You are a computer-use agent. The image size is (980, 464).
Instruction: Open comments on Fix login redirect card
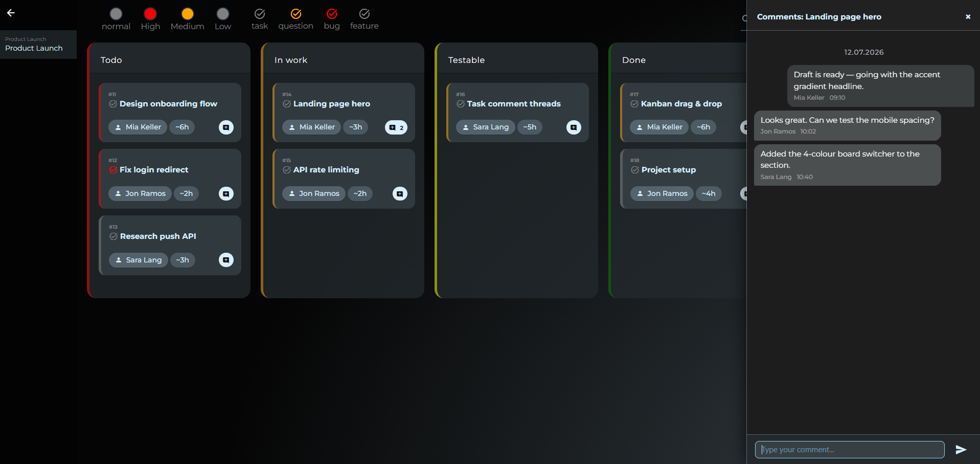[226, 194]
